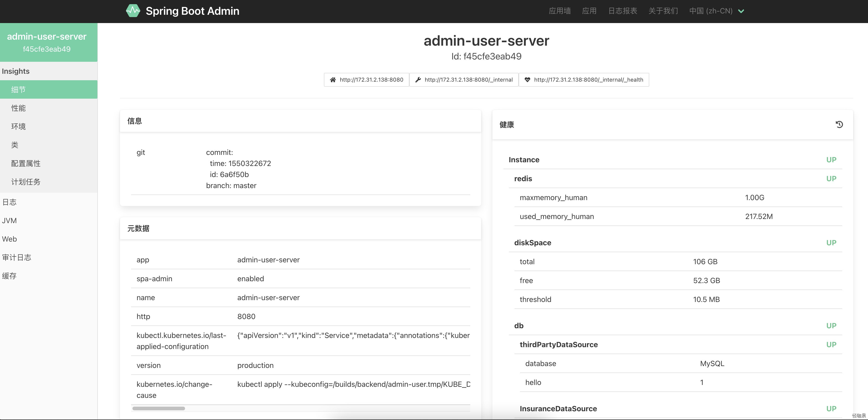Select 类 in the sidebar
The image size is (868, 420).
[48, 145]
